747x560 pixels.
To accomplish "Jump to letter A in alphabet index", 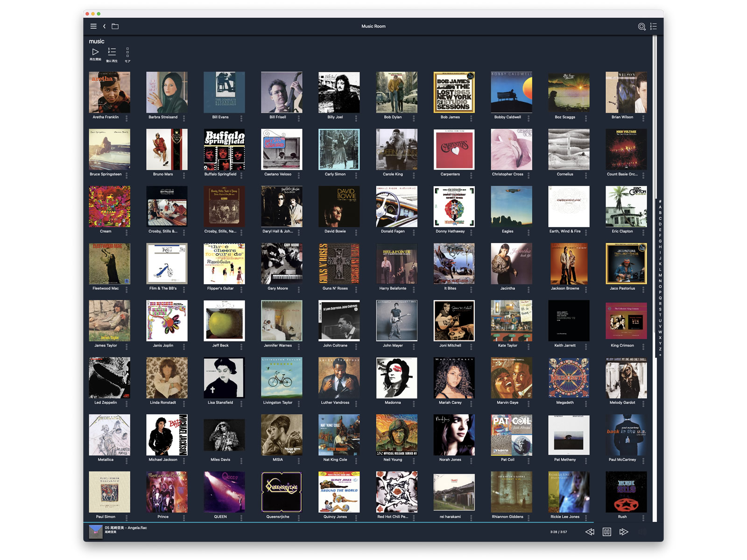I will [x=660, y=207].
